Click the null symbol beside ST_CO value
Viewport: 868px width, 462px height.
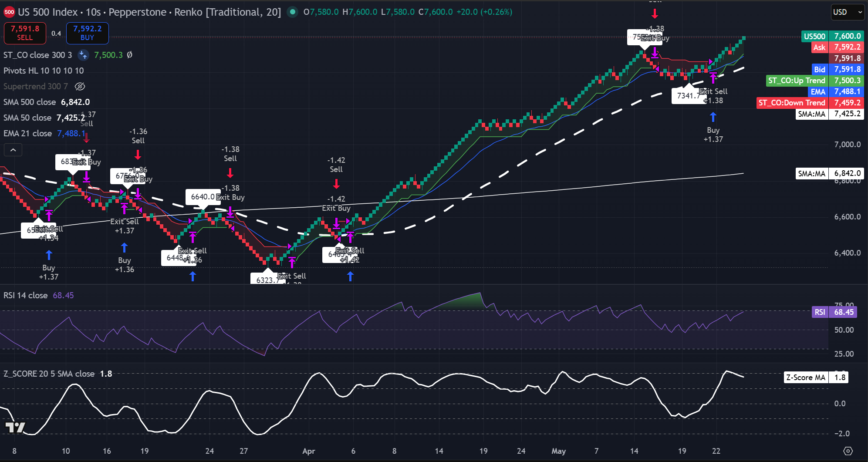(129, 55)
